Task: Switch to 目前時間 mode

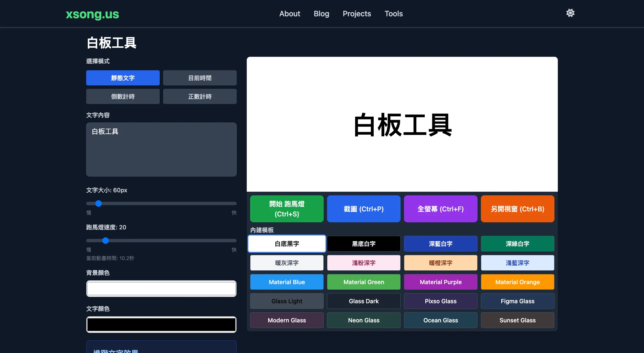Action: pyautogui.click(x=200, y=78)
